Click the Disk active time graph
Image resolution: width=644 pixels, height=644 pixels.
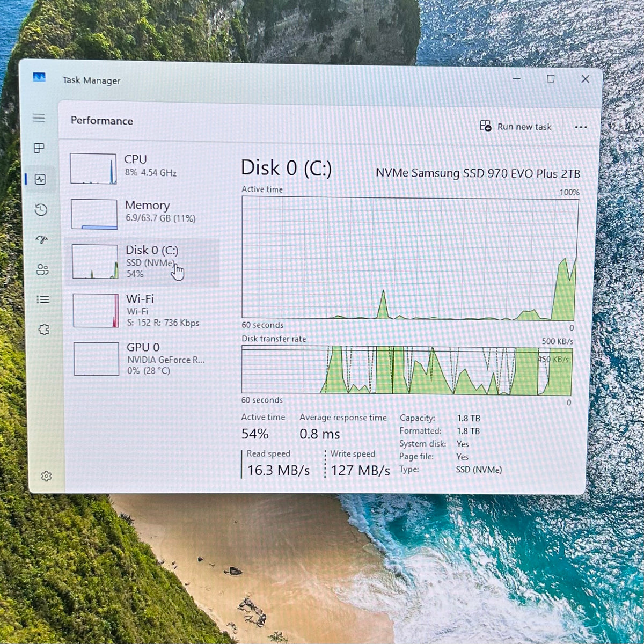(x=410, y=259)
